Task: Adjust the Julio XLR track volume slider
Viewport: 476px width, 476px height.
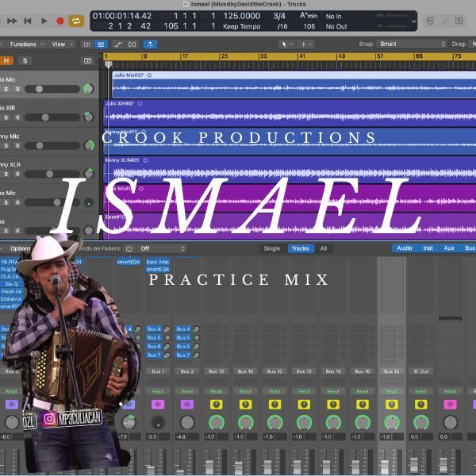Action: coord(52,117)
